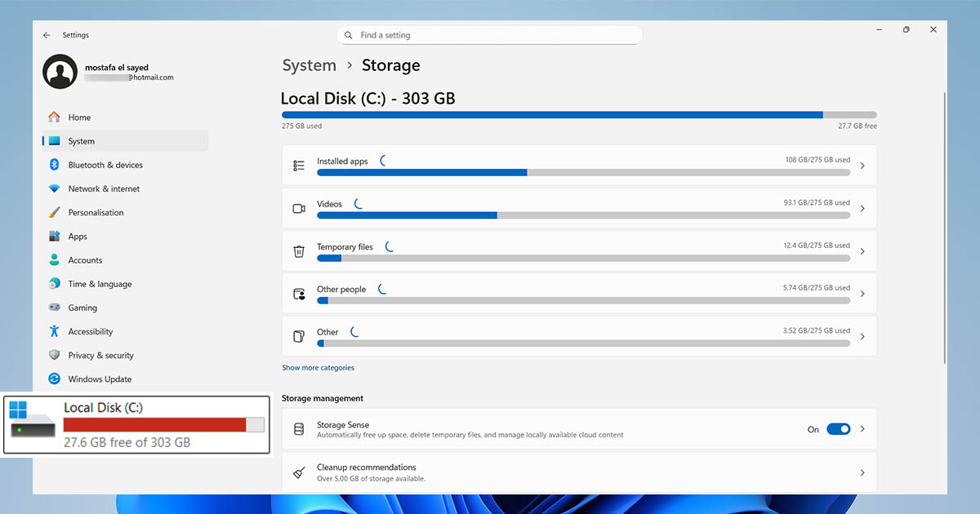The width and height of the screenshot is (980, 514).
Task: Click the Videos camera icon
Action: click(299, 209)
